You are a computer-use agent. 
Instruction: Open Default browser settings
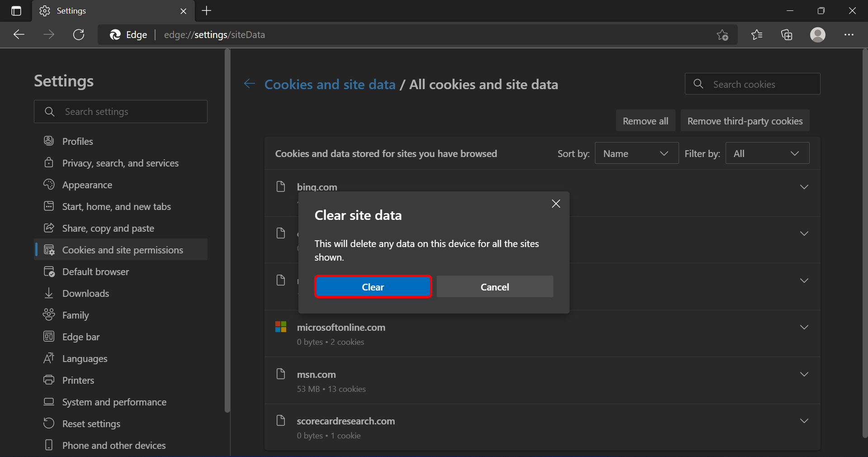pyautogui.click(x=121, y=271)
